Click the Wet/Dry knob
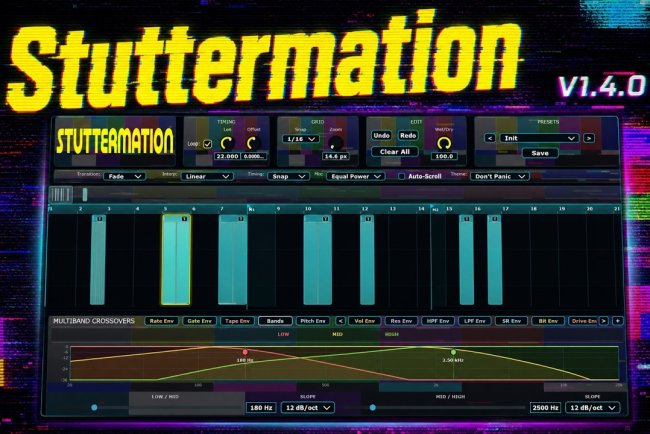Screen dimensions: 650x434 click(x=444, y=143)
